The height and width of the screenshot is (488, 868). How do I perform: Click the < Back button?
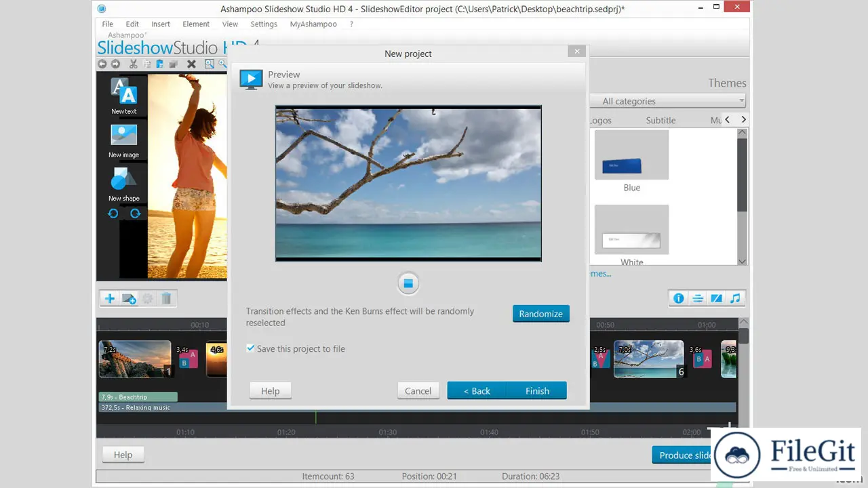pyautogui.click(x=477, y=390)
